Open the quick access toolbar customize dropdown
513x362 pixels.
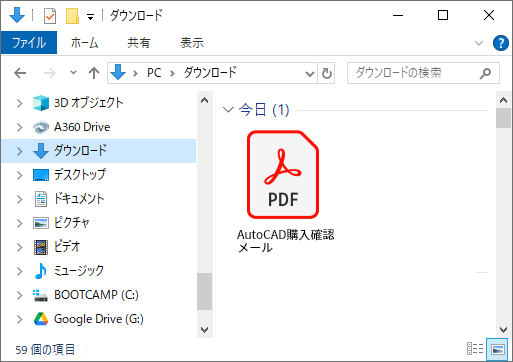click(x=90, y=17)
